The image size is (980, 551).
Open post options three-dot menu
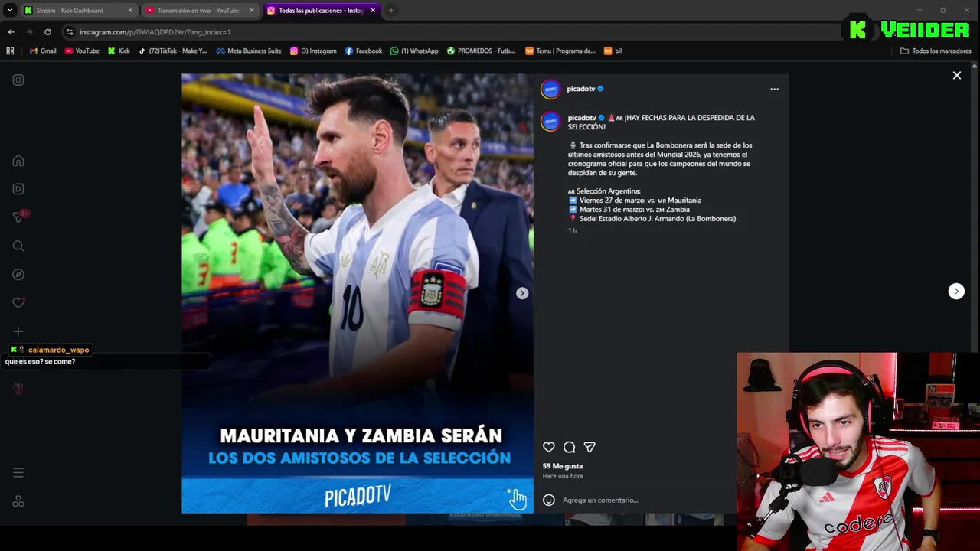tap(774, 89)
